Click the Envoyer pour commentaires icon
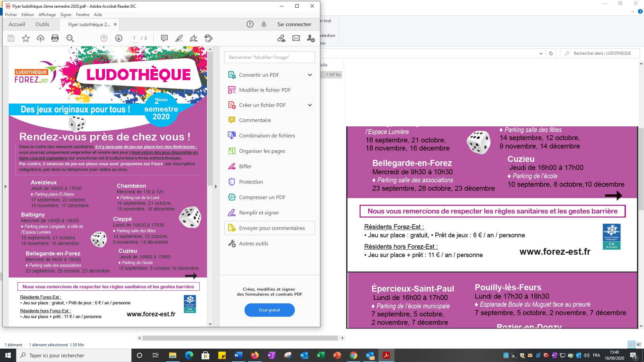The height and width of the screenshot is (362, 644). pyautogui.click(x=232, y=228)
